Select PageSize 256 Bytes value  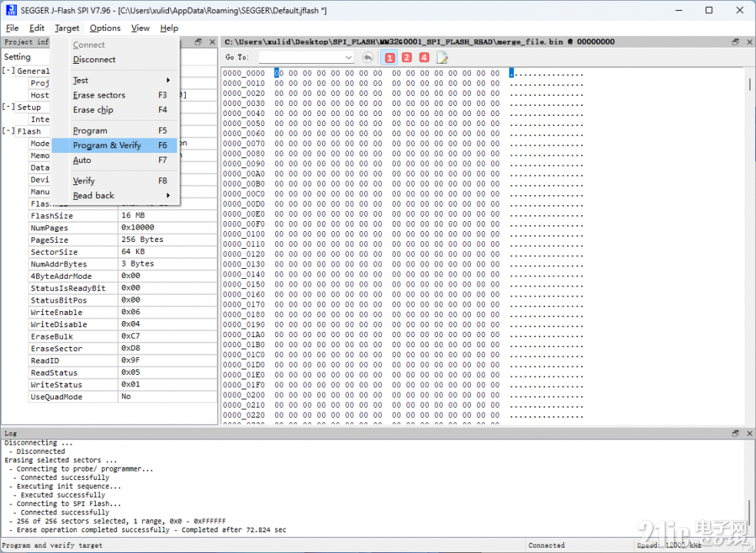[167, 240]
